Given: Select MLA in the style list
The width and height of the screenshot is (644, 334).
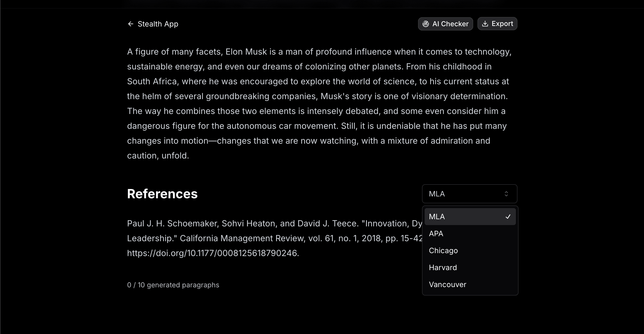Looking at the screenshot, I should pyautogui.click(x=437, y=217).
